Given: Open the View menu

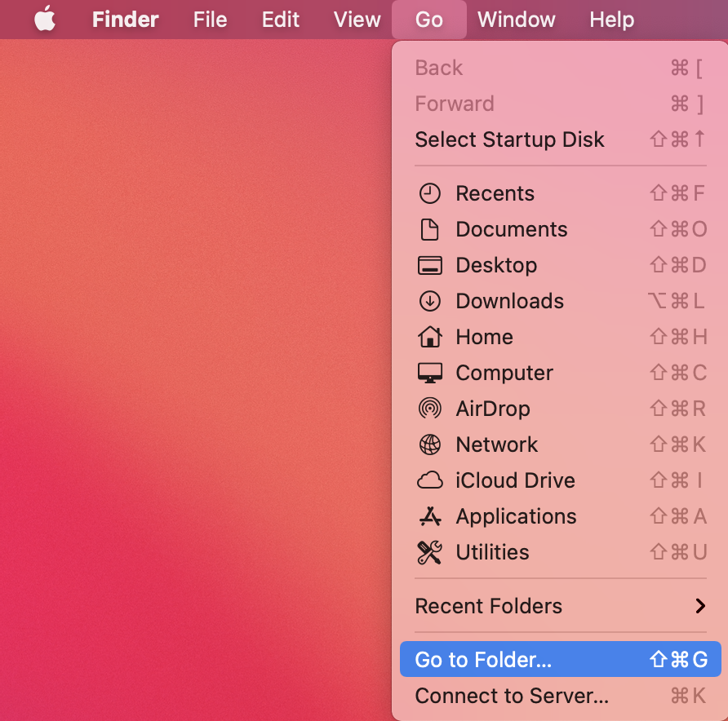Looking at the screenshot, I should [357, 20].
